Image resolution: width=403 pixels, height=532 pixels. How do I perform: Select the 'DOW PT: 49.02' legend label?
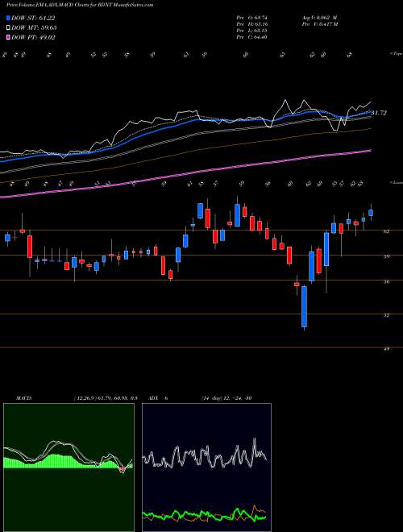(33, 37)
